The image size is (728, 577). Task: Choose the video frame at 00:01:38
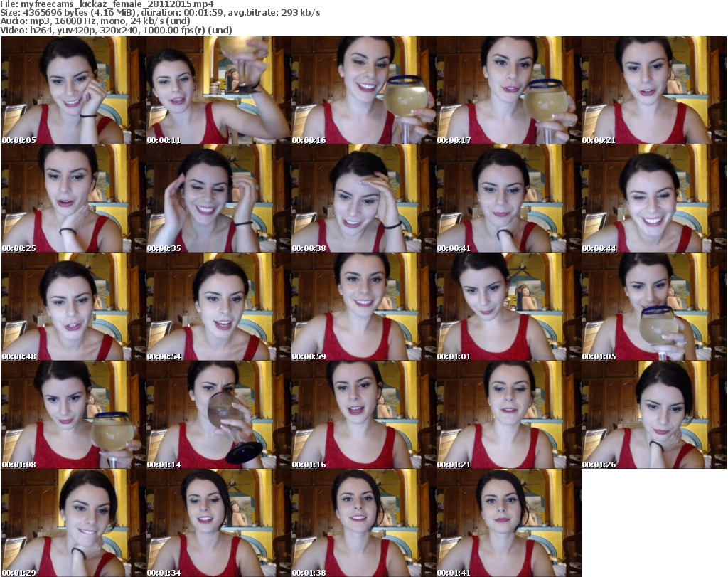point(363,523)
